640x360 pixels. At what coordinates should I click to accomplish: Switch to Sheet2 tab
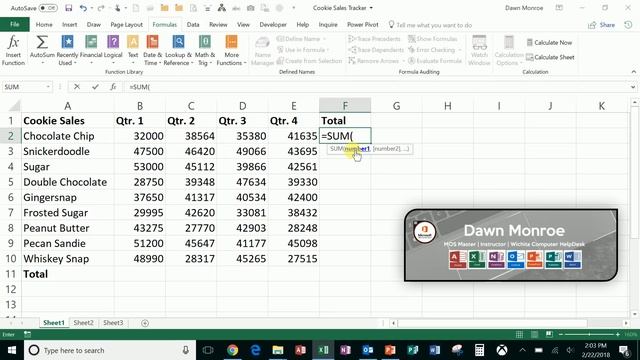click(x=83, y=323)
